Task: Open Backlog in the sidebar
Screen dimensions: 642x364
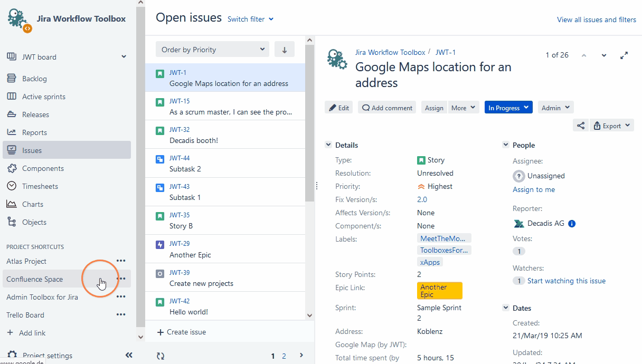Action: click(34, 79)
